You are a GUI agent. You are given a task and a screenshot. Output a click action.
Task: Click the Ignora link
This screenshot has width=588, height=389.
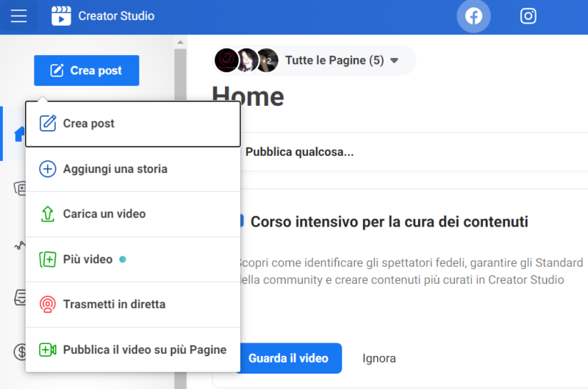pos(379,358)
